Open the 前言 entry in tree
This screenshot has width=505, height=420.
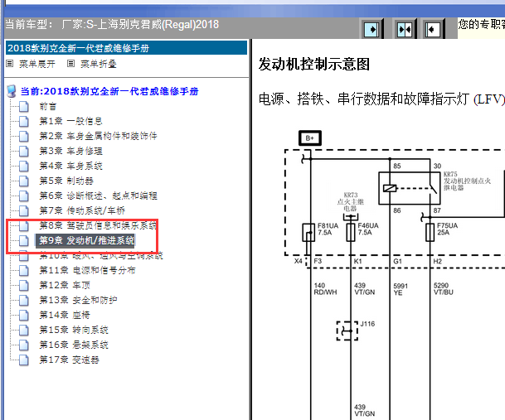pos(47,106)
